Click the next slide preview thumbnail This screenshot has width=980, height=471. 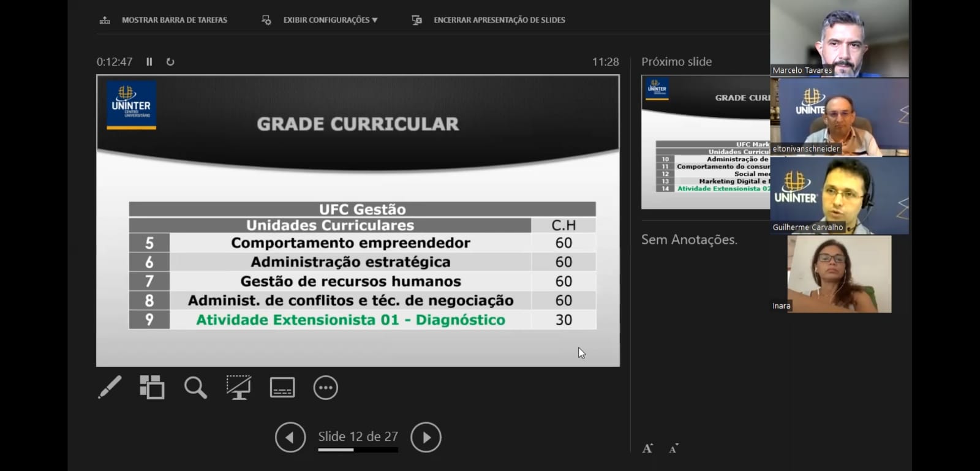click(705, 142)
